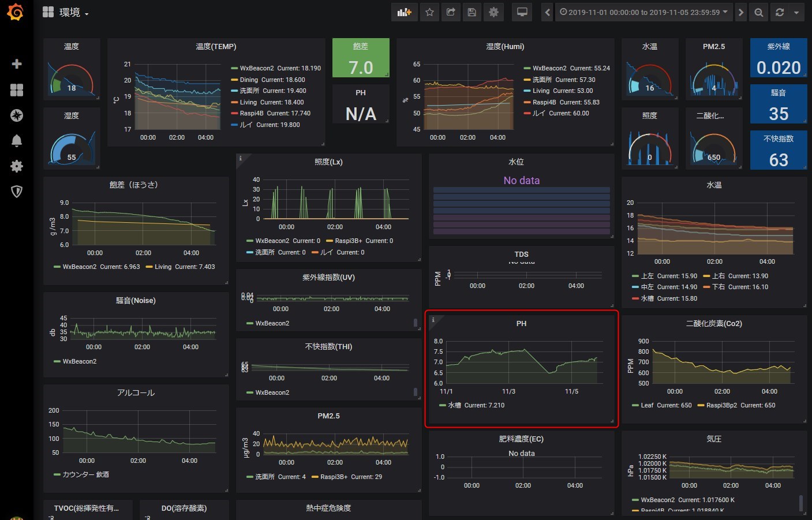Save the dashboard with floppy icon
The height and width of the screenshot is (520, 812).
pos(472,12)
